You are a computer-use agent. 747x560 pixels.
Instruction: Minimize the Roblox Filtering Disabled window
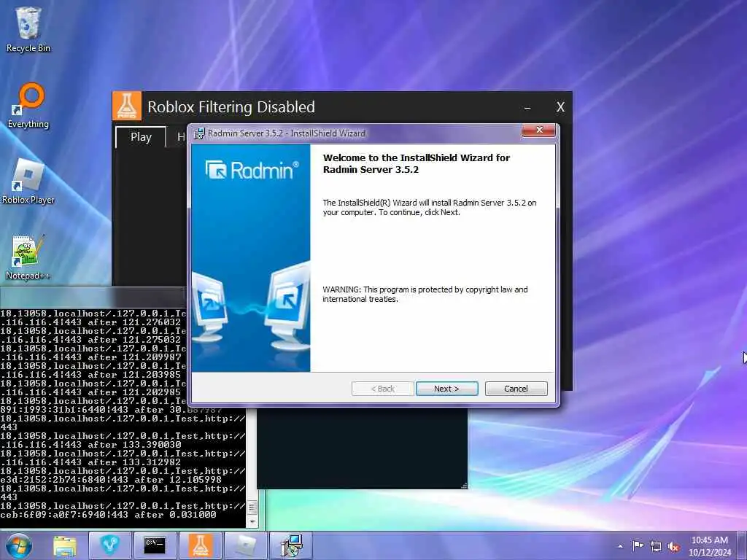pyautogui.click(x=527, y=108)
